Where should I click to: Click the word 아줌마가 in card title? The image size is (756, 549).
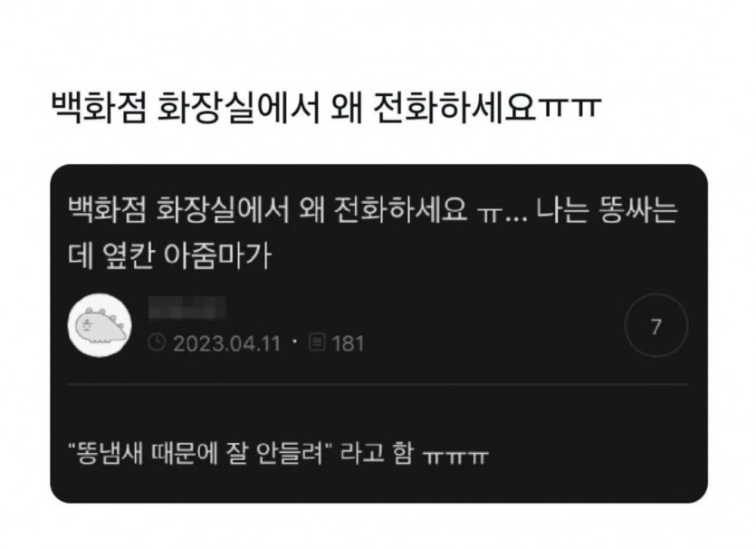point(218,256)
